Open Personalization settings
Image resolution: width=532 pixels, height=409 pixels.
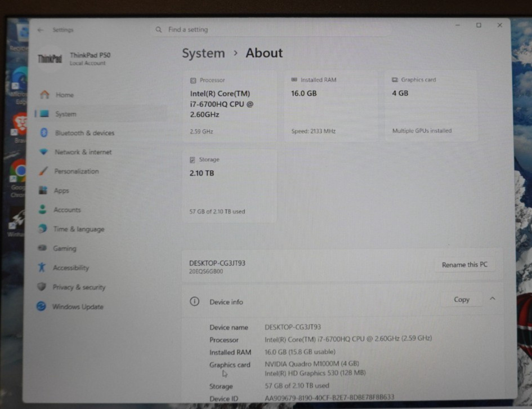click(x=101, y=171)
